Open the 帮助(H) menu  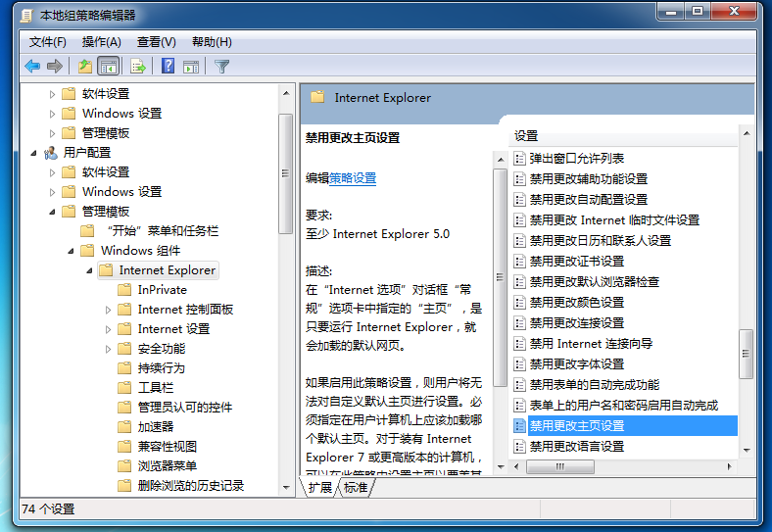click(212, 42)
